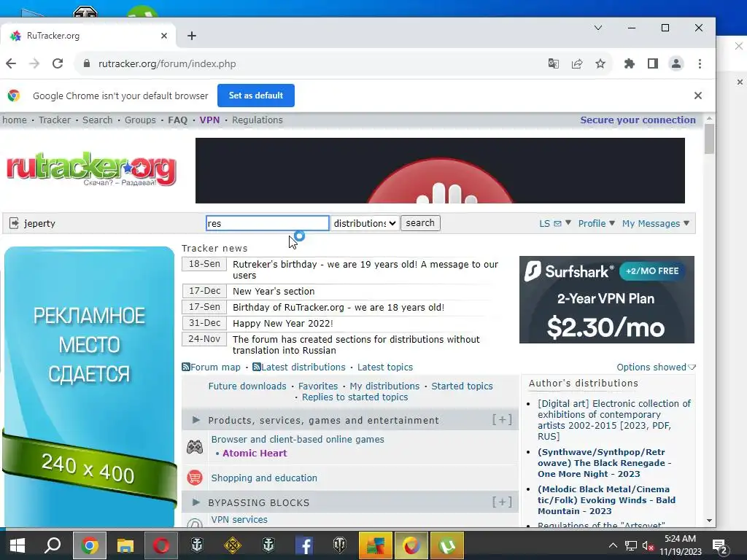Open the Happy New Year 2022! news
The width and height of the screenshot is (747, 560).
(x=282, y=323)
